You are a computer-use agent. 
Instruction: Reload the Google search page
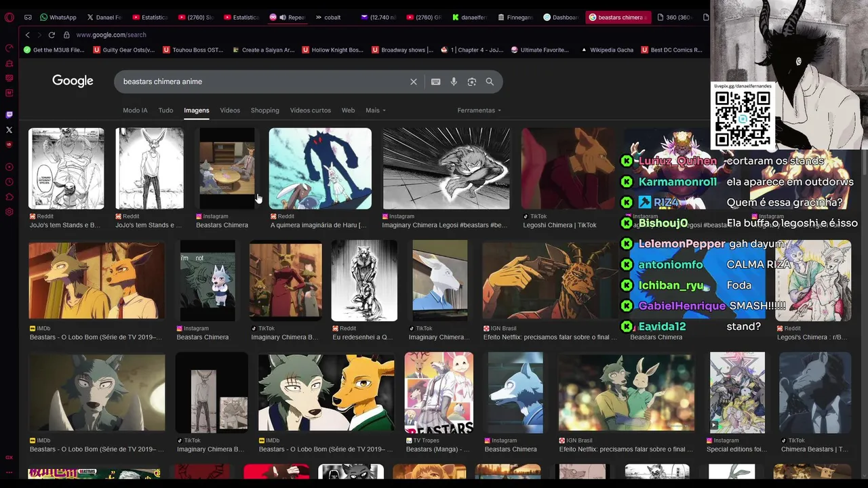click(x=52, y=35)
